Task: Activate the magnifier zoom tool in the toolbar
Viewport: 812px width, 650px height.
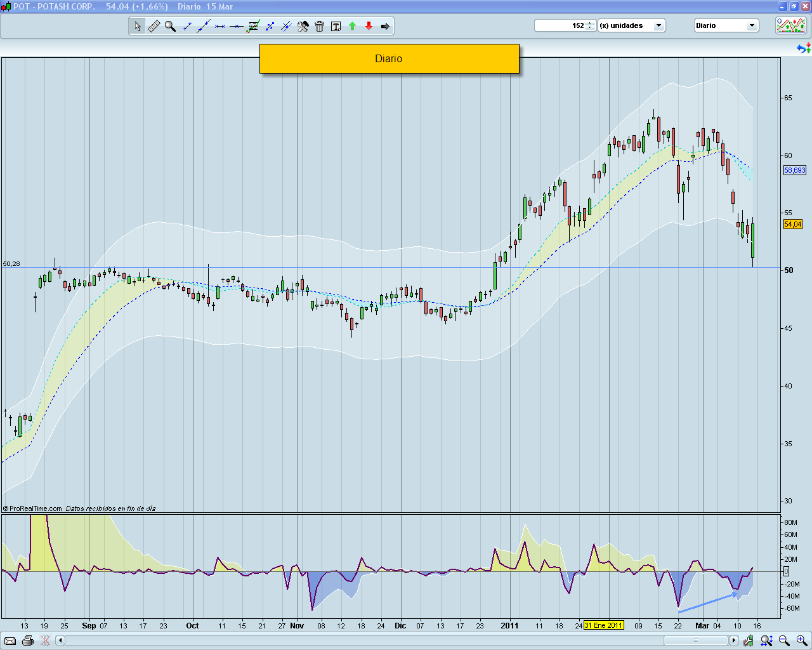Action: coord(170,26)
